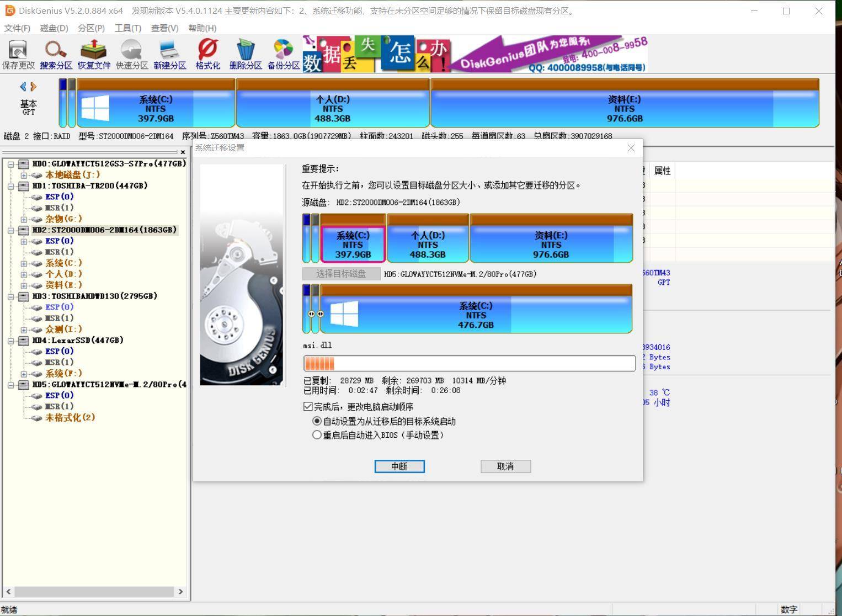The image size is (842, 616).
Task: Click the 中断 button
Action: [x=399, y=466]
